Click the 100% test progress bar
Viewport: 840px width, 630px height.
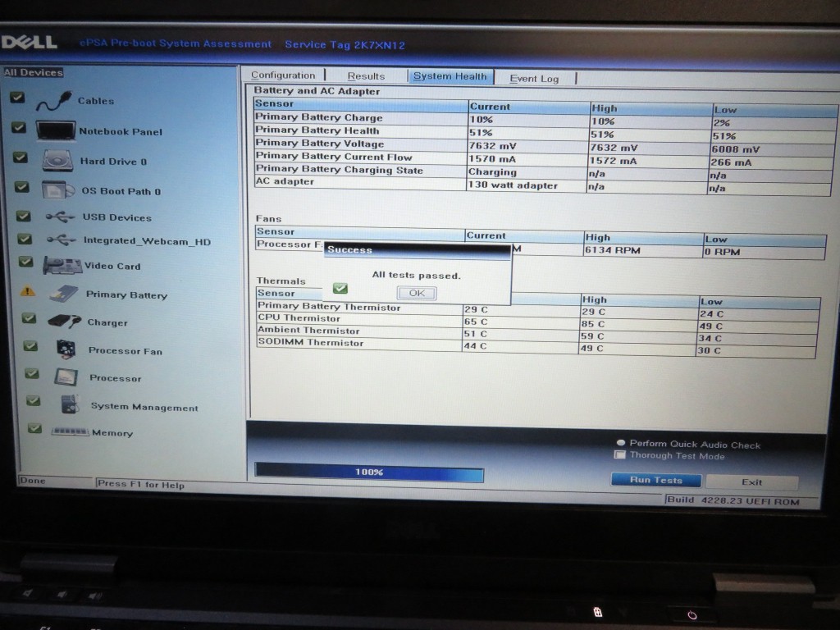[x=369, y=472]
